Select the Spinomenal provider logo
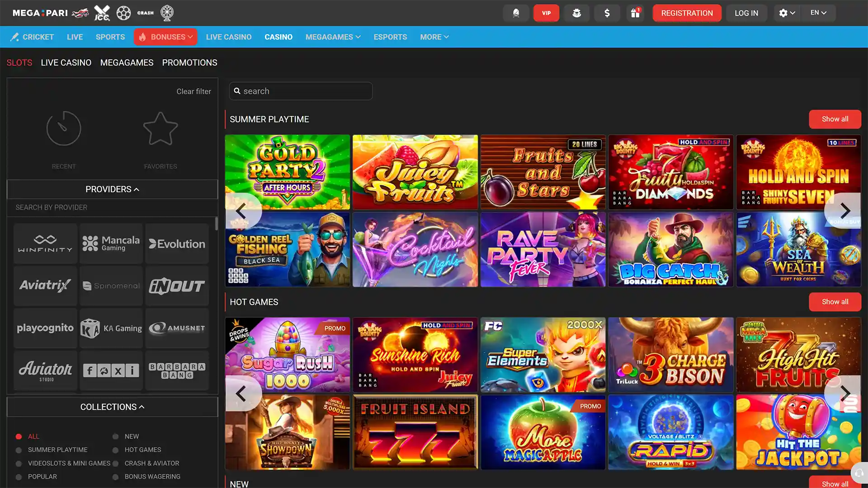 click(x=111, y=286)
